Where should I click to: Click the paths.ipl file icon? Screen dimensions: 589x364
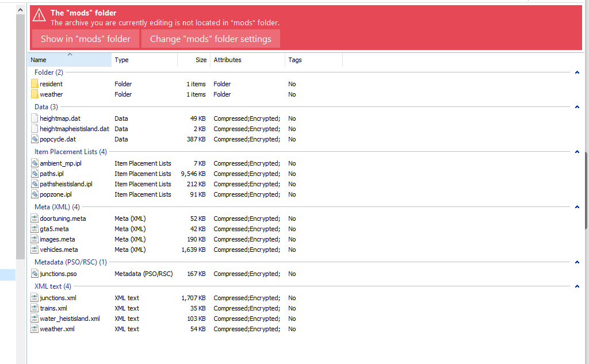[35, 174]
